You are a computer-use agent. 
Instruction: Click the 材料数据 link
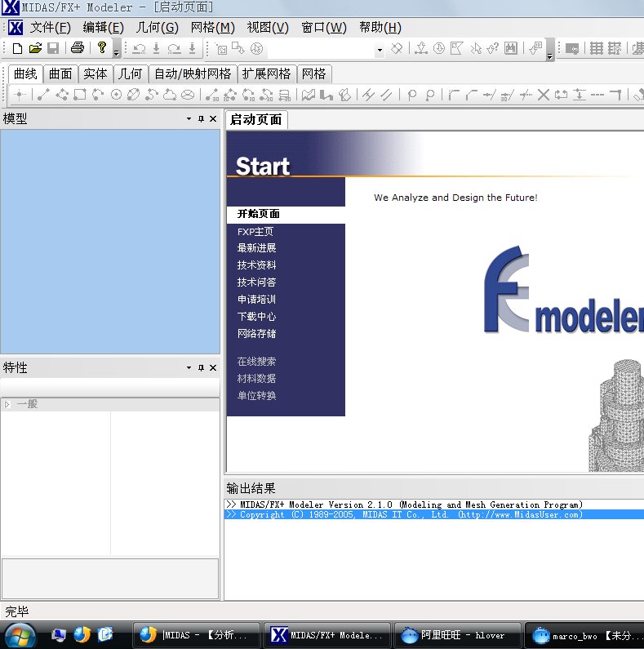256,378
